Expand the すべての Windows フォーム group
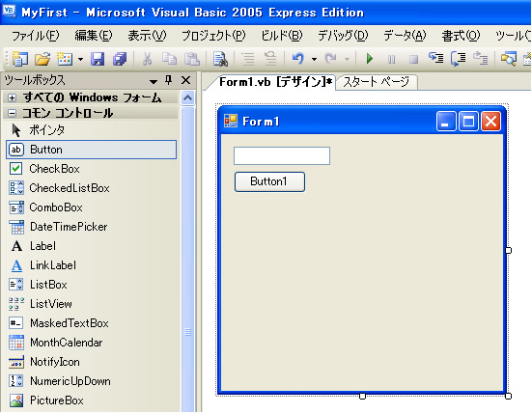532x414 pixels. (12, 98)
